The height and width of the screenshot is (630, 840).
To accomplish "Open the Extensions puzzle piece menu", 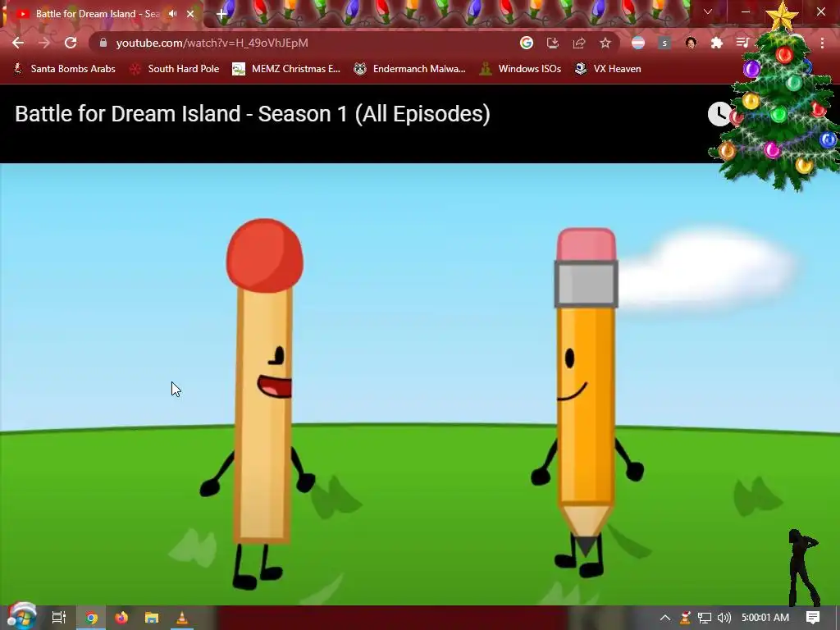I will click(x=717, y=43).
